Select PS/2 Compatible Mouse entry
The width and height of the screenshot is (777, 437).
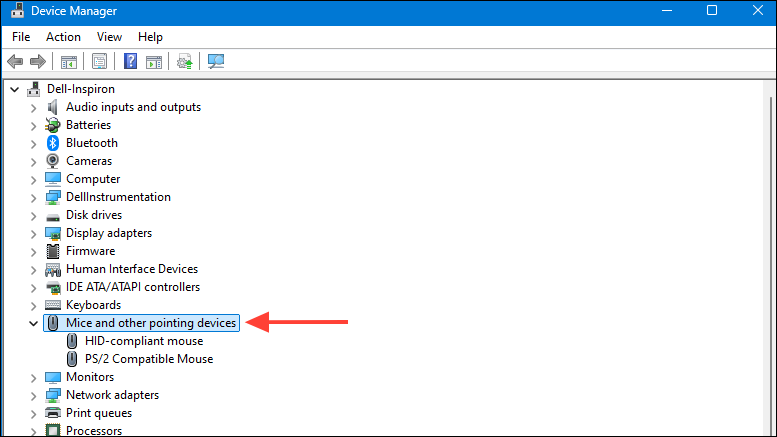[148, 359]
